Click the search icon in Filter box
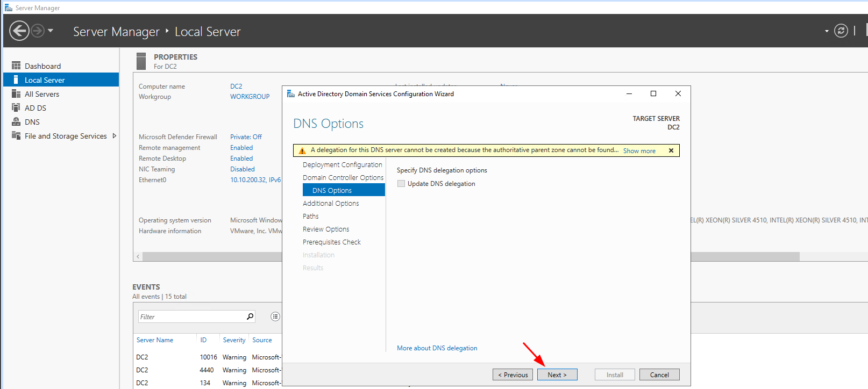This screenshot has height=389, width=868. [x=250, y=316]
